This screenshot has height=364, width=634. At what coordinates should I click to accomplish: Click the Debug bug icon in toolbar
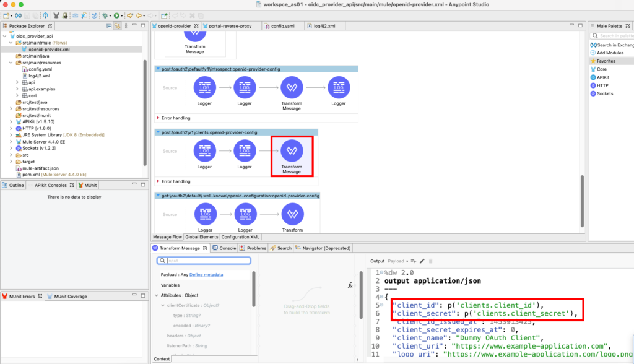coord(106,15)
